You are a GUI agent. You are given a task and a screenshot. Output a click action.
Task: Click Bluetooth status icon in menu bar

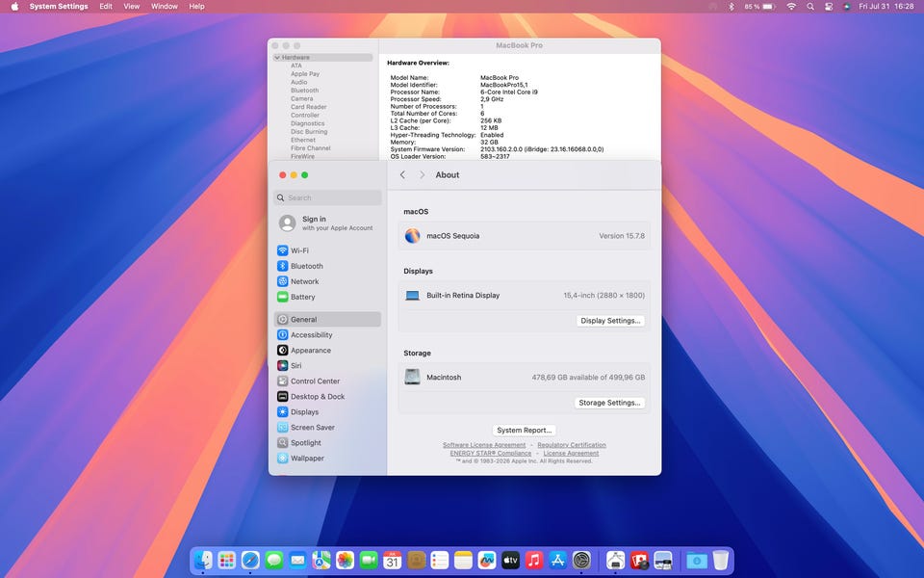731,7
